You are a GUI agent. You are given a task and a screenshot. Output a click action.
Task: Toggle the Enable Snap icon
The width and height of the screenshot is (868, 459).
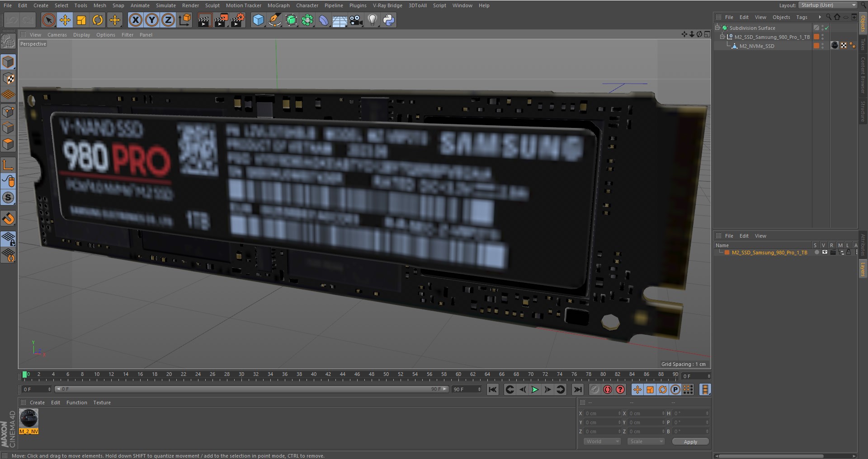coord(8,219)
